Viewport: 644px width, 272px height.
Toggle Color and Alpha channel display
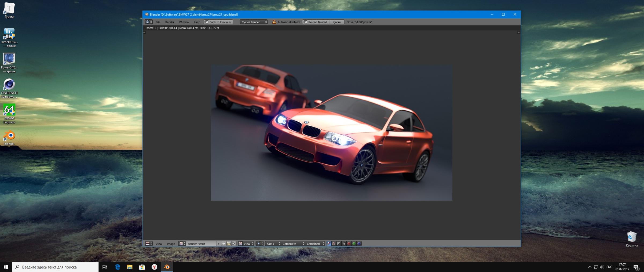(329, 244)
